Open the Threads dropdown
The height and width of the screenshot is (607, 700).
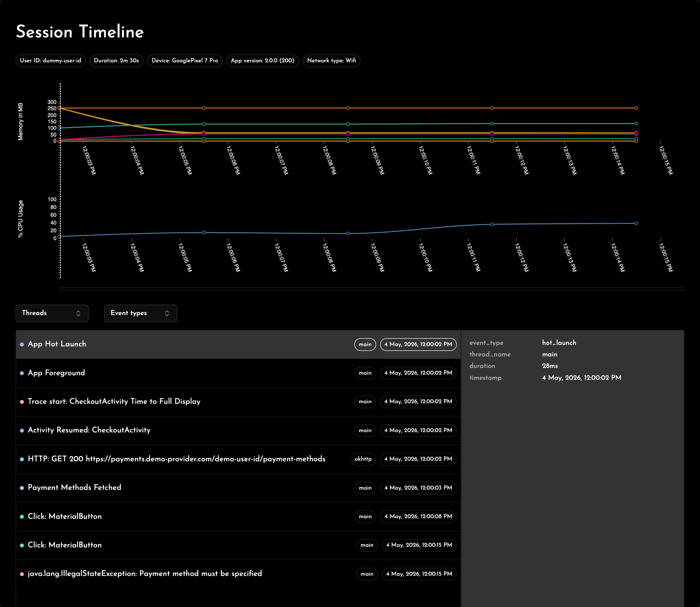pyautogui.click(x=52, y=313)
